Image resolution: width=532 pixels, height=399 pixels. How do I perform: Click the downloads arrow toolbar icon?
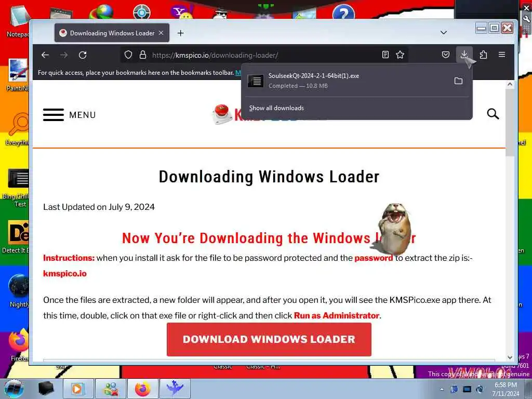pos(464,55)
